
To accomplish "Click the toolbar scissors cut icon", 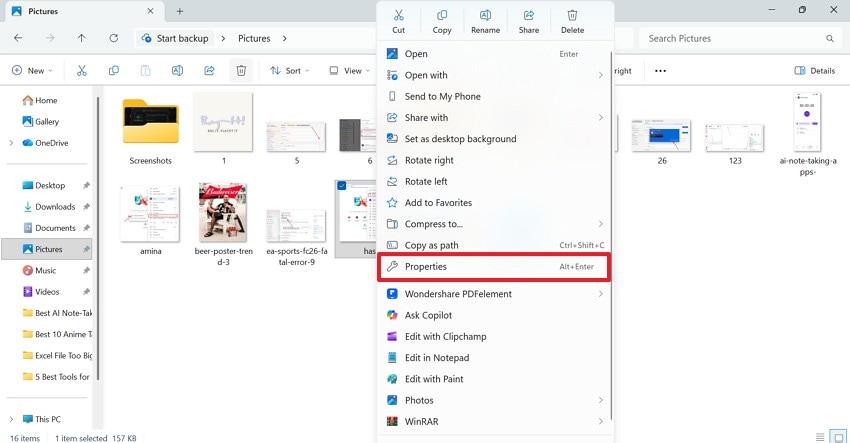I will coord(82,70).
